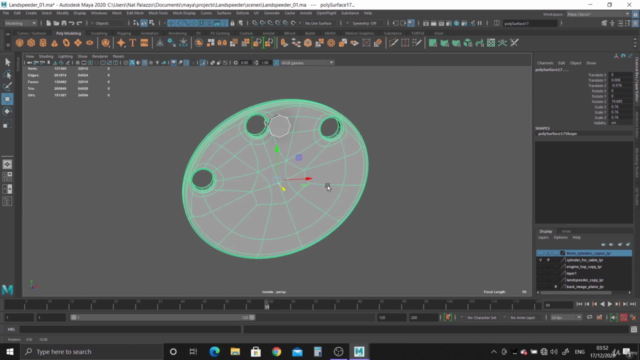The width and height of the screenshot is (640, 360).
Task: Toggle playback P of cylinder_for_cable_lyr layer
Action: (548, 260)
